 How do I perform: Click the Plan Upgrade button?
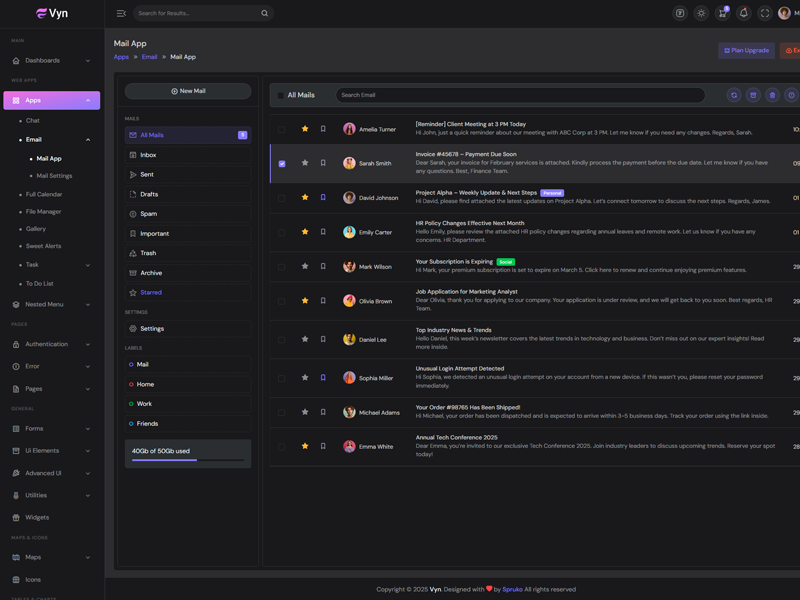746,50
